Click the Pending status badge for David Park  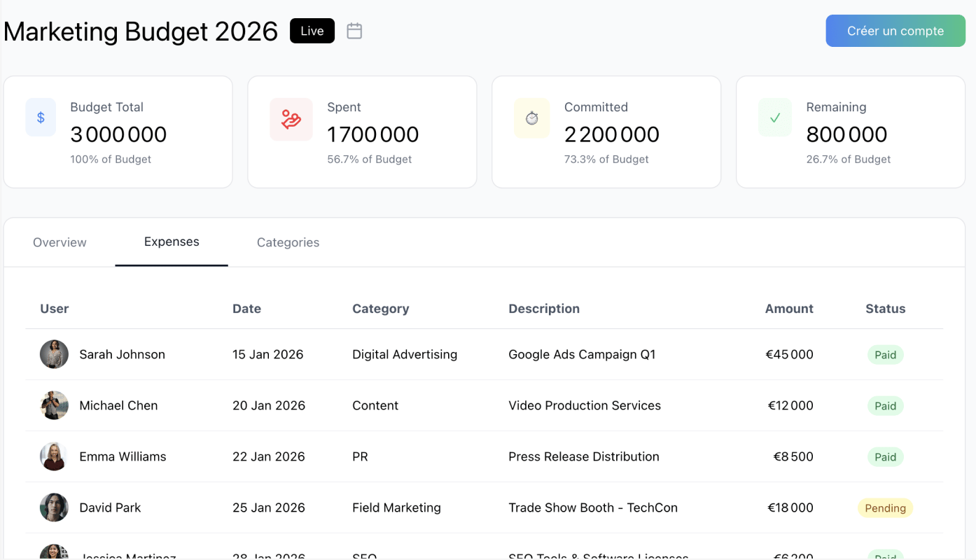pyautogui.click(x=885, y=508)
